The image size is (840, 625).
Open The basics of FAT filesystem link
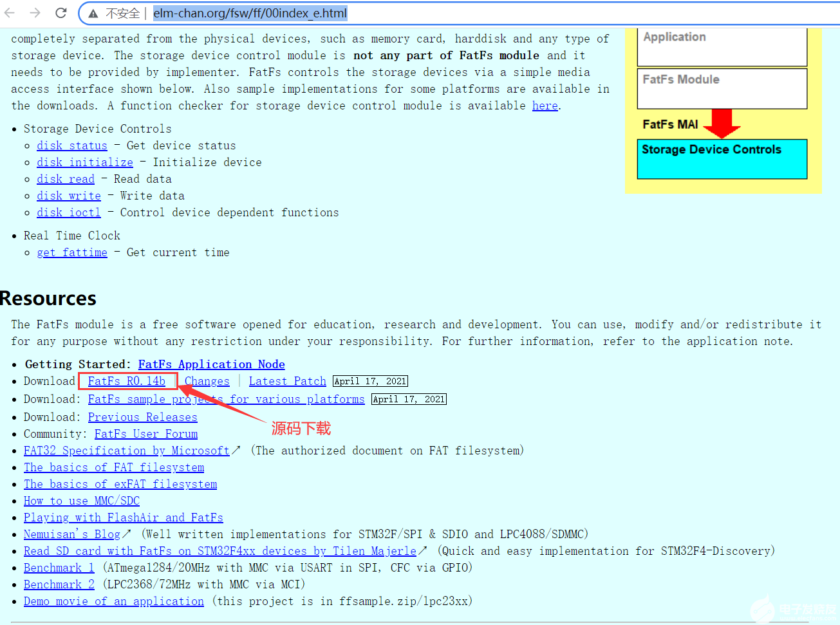[114, 467]
